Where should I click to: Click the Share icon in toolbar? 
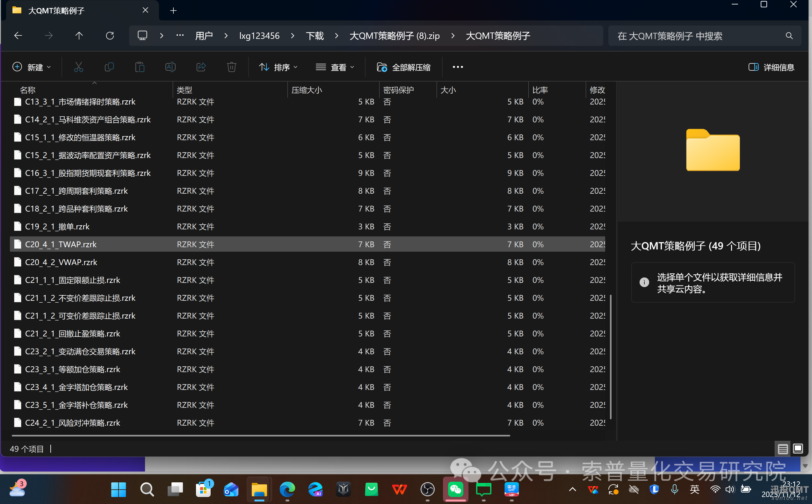201,67
